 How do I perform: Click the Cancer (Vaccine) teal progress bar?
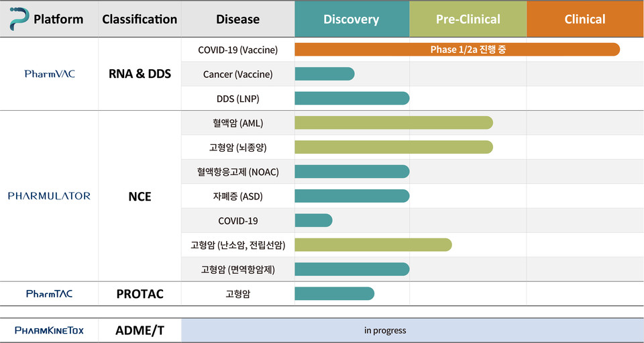(325, 74)
